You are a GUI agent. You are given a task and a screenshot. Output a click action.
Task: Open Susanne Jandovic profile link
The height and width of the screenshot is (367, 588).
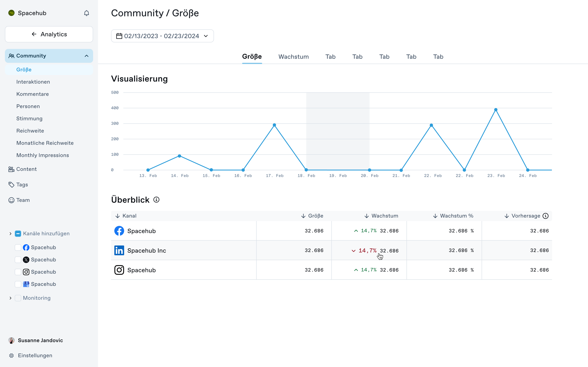coord(40,340)
